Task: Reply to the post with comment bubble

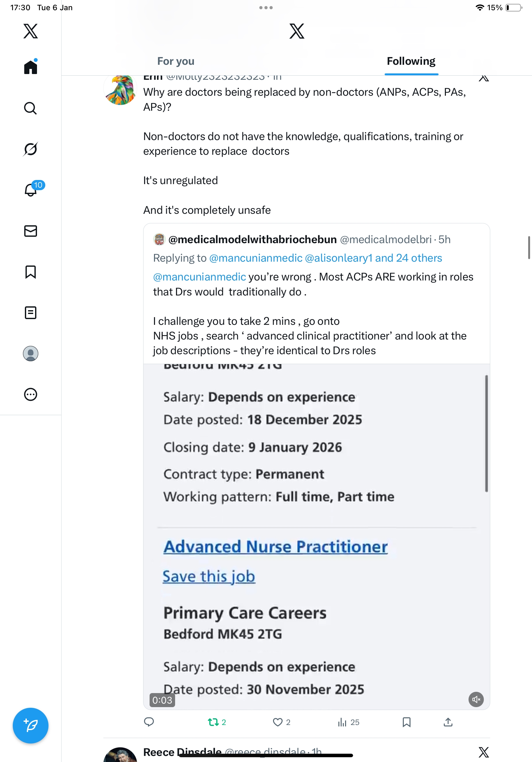Action: pos(149,722)
